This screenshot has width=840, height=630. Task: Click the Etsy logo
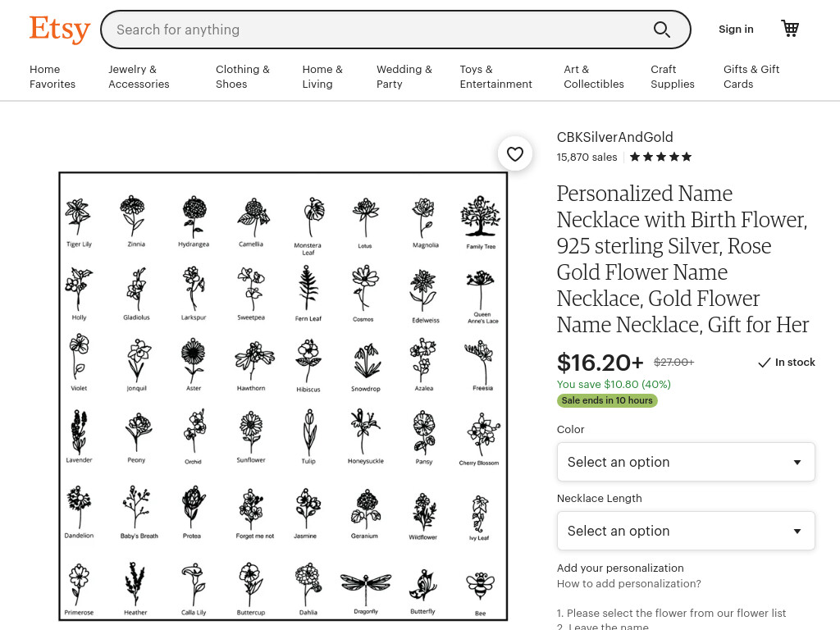[x=59, y=29]
